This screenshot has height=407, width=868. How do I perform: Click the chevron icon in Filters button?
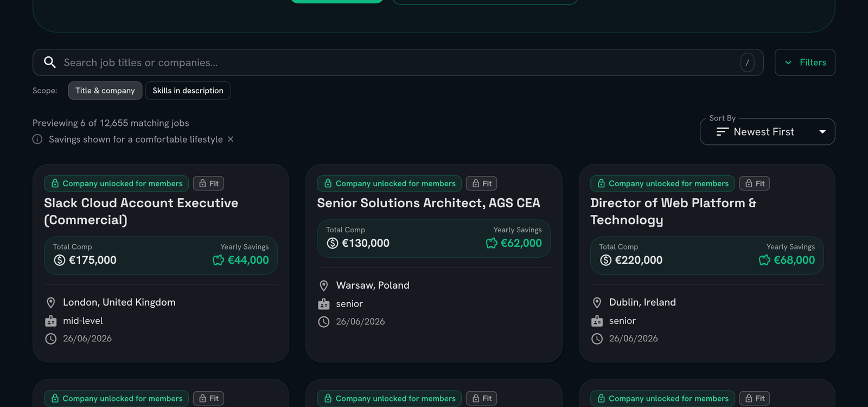point(788,62)
